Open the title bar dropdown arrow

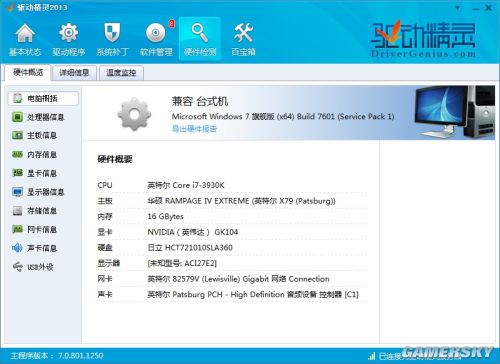pos(458,7)
